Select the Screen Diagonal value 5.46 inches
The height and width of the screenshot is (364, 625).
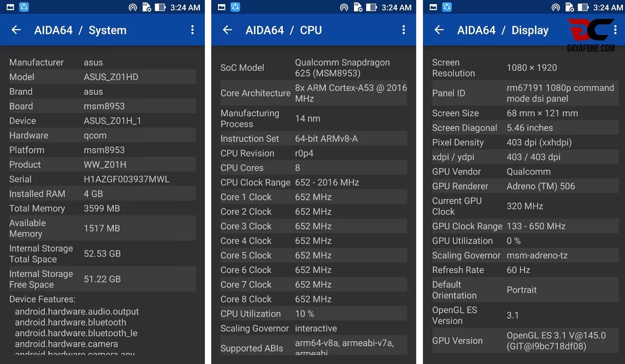530,128
